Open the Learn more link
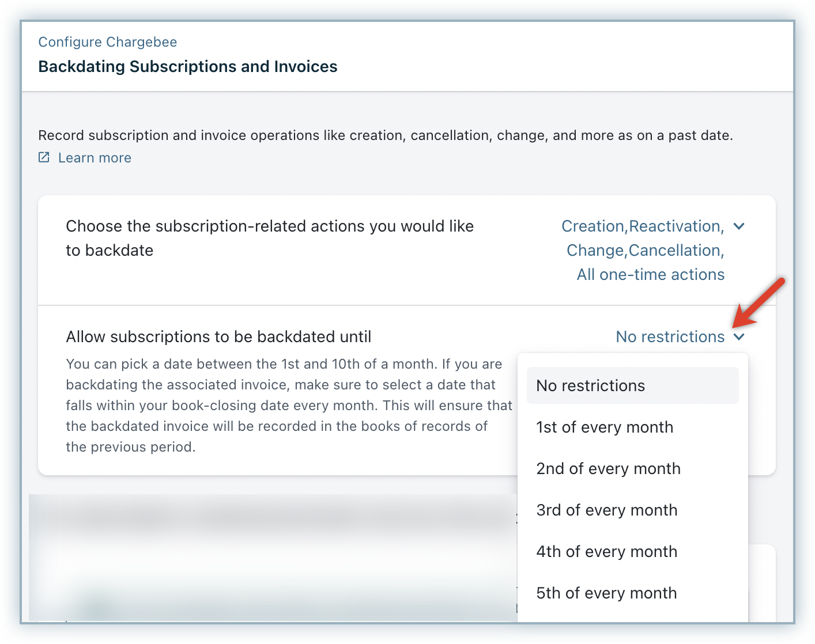This screenshot has height=644, width=815. coord(95,158)
